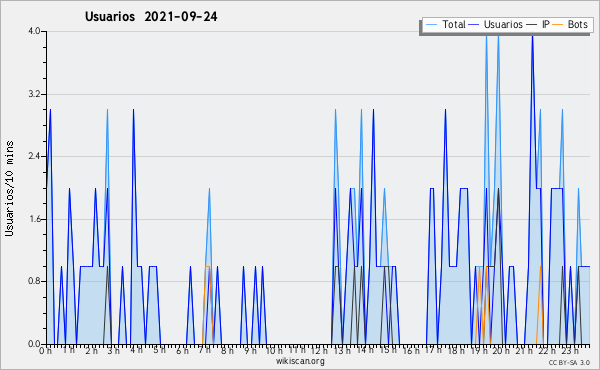Click the 'Total' legend label

pos(454,24)
